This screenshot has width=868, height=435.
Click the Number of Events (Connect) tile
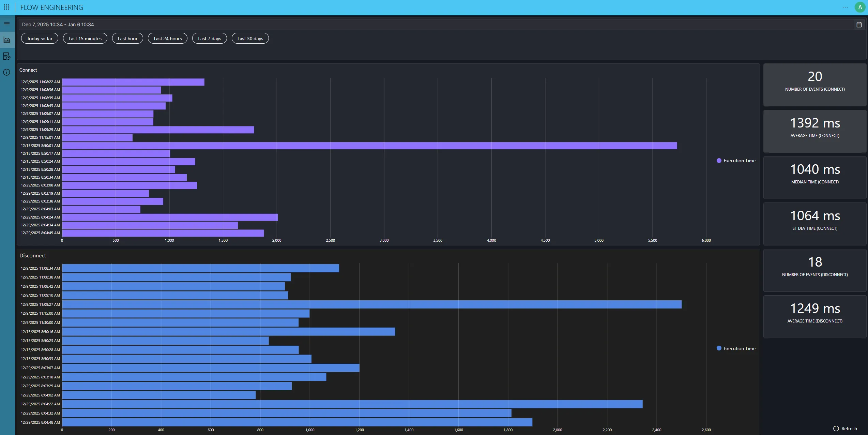click(x=815, y=85)
